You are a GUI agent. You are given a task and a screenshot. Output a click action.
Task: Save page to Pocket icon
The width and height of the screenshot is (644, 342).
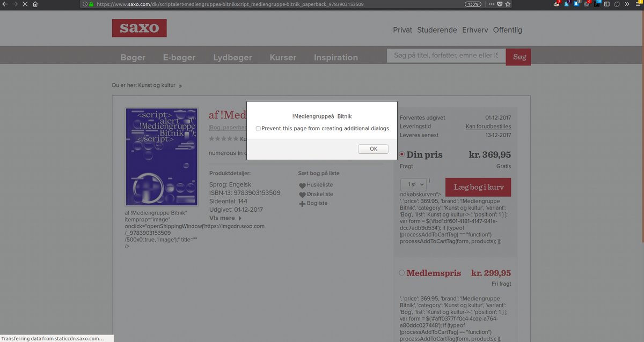coord(499,4)
